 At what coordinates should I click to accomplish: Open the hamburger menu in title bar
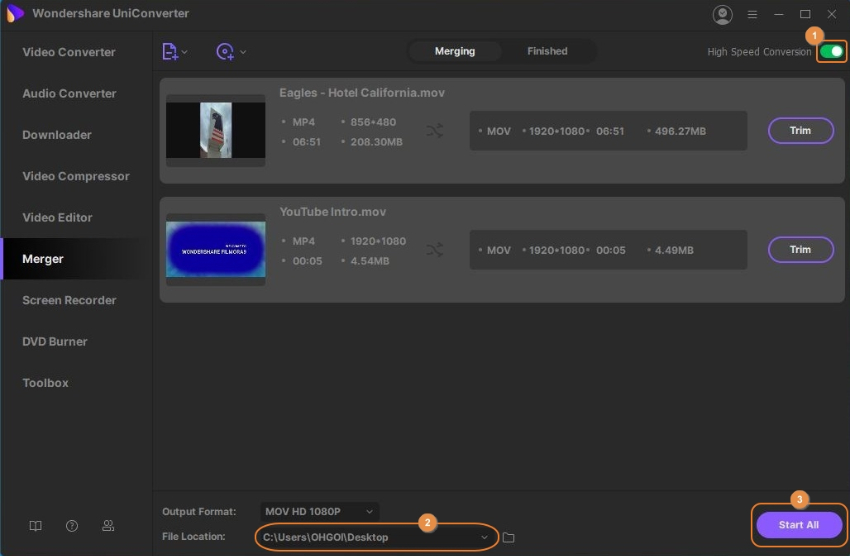(752, 14)
